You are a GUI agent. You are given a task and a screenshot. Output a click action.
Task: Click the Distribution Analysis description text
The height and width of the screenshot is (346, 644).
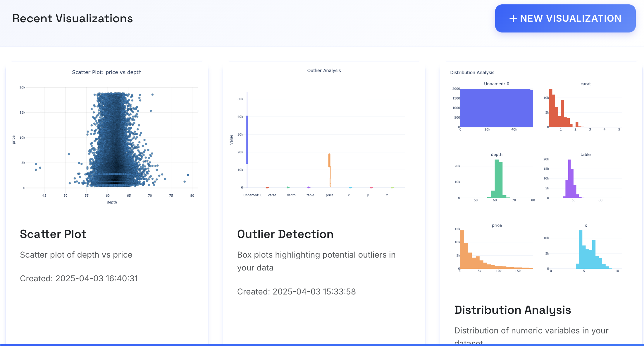click(531, 330)
